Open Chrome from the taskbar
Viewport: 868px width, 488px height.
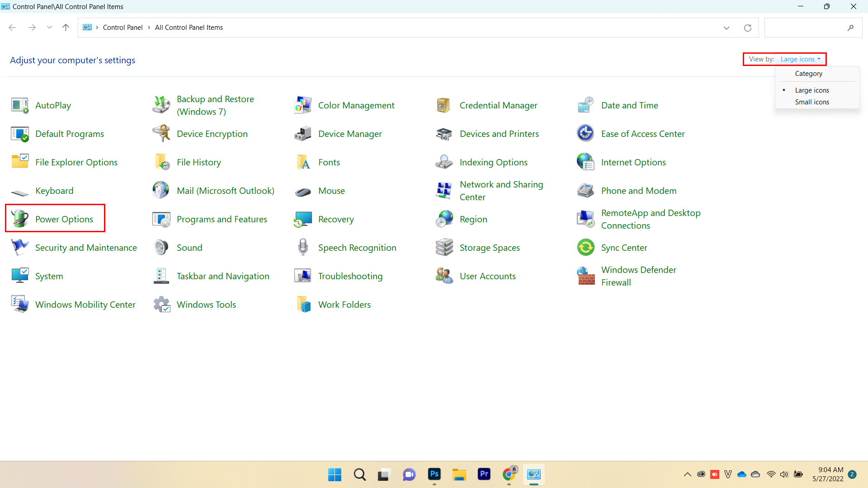click(x=509, y=474)
